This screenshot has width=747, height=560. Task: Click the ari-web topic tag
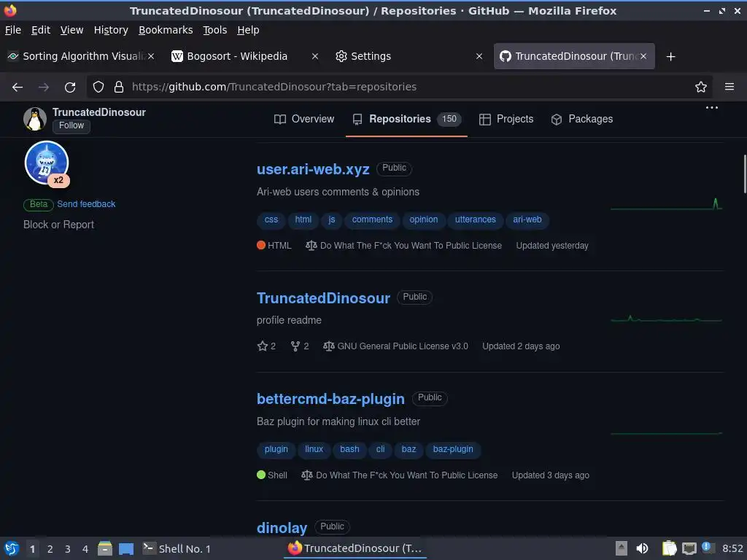click(x=527, y=220)
